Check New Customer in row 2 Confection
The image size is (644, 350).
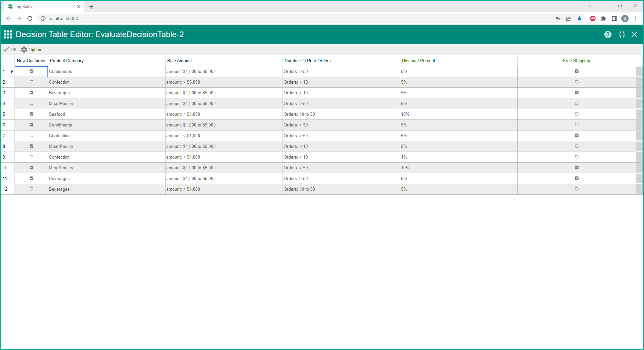point(31,82)
